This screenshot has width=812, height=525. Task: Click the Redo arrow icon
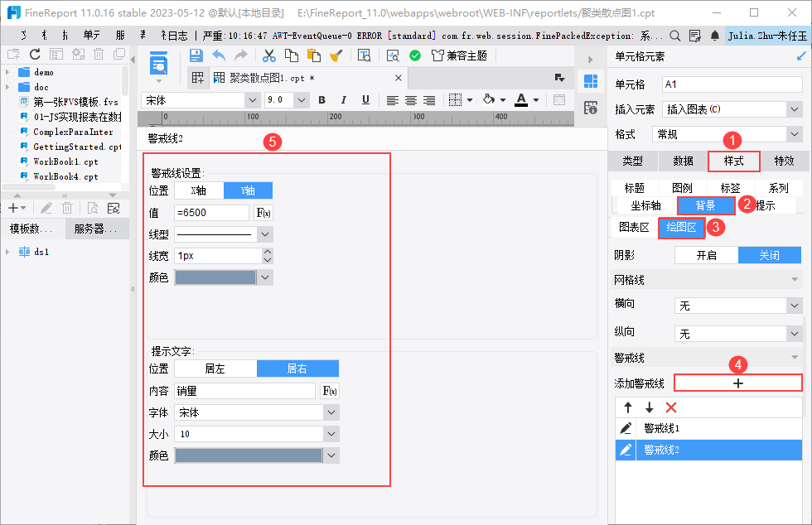click(x=241, y=55)
